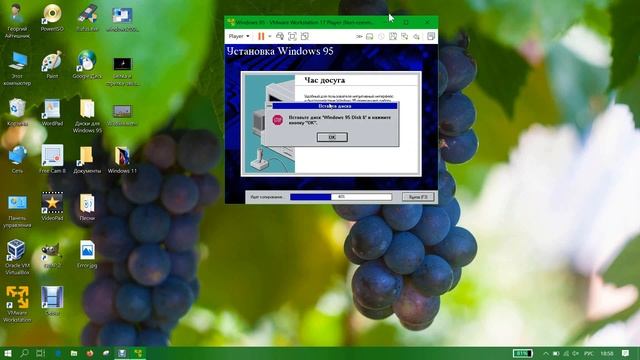Select the WordPad desktop shortcut

point(52,112)
